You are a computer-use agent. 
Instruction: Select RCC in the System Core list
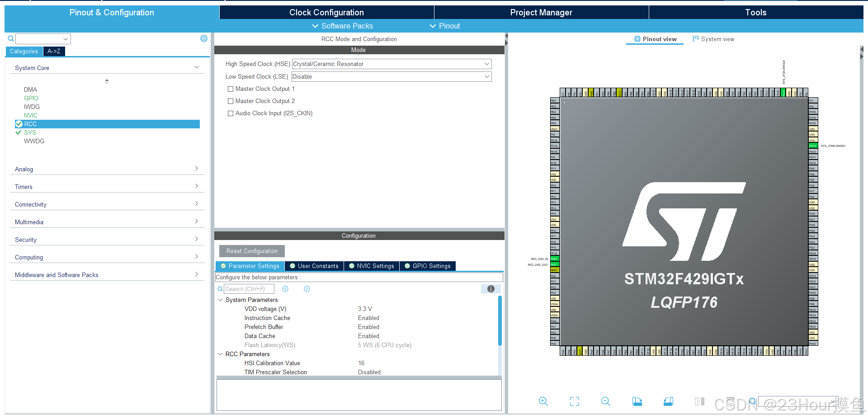click(31, 124)
